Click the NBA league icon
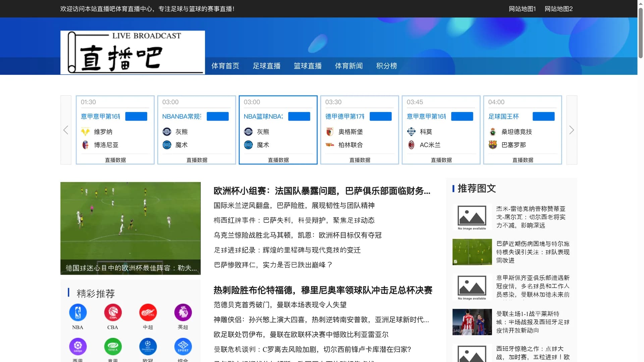Image resolution: width=644 pixels, height=362 pixels. [x=78, y=312]
